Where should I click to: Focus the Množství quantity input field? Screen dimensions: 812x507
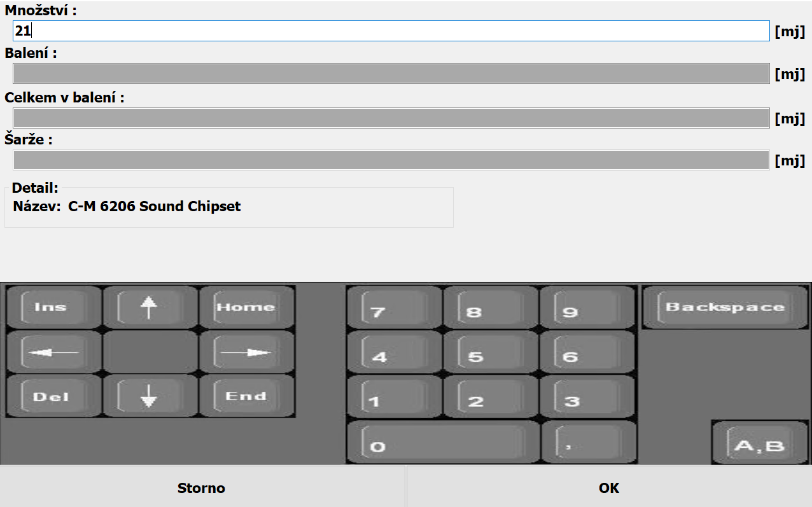[391, 31]
